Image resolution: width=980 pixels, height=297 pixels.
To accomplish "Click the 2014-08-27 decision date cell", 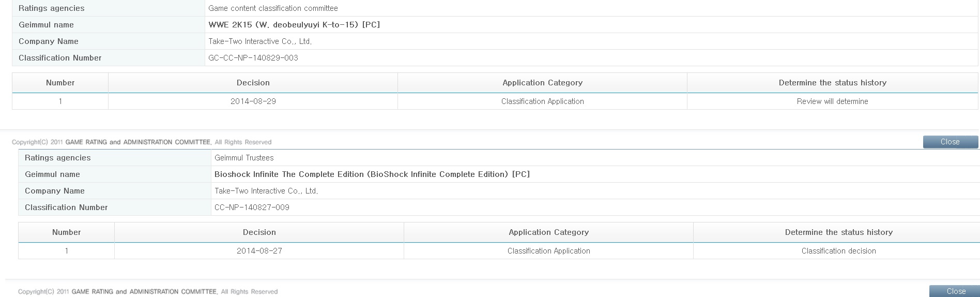I will (259, 251).
